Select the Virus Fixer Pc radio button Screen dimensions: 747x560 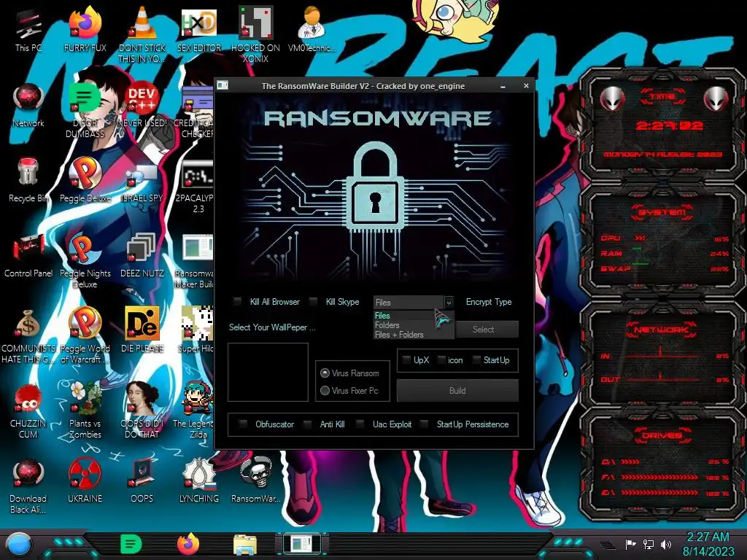tap(325, 391)
